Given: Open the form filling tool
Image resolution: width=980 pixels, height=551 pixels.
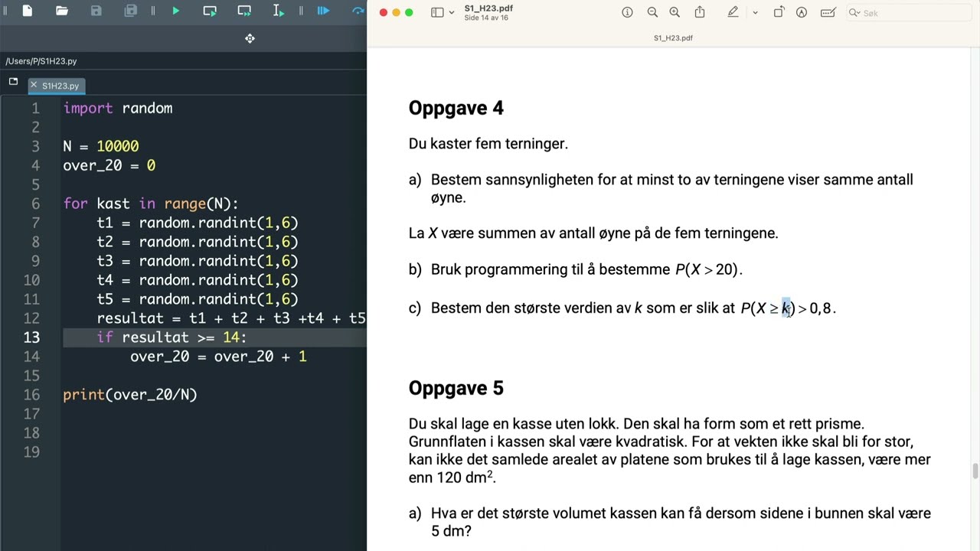Looking at the screenshot, I should pos(828,12).
